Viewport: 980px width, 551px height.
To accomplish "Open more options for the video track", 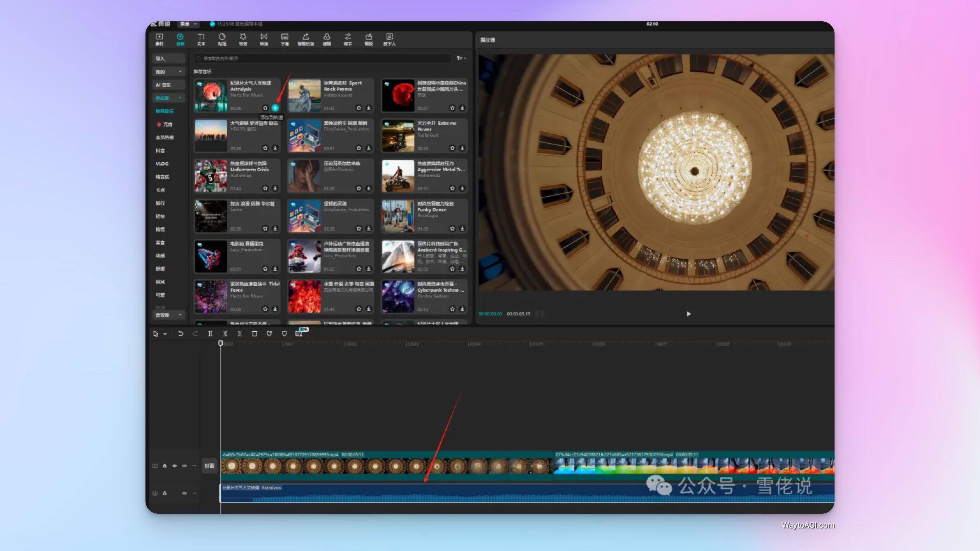I will click(194, 466).
